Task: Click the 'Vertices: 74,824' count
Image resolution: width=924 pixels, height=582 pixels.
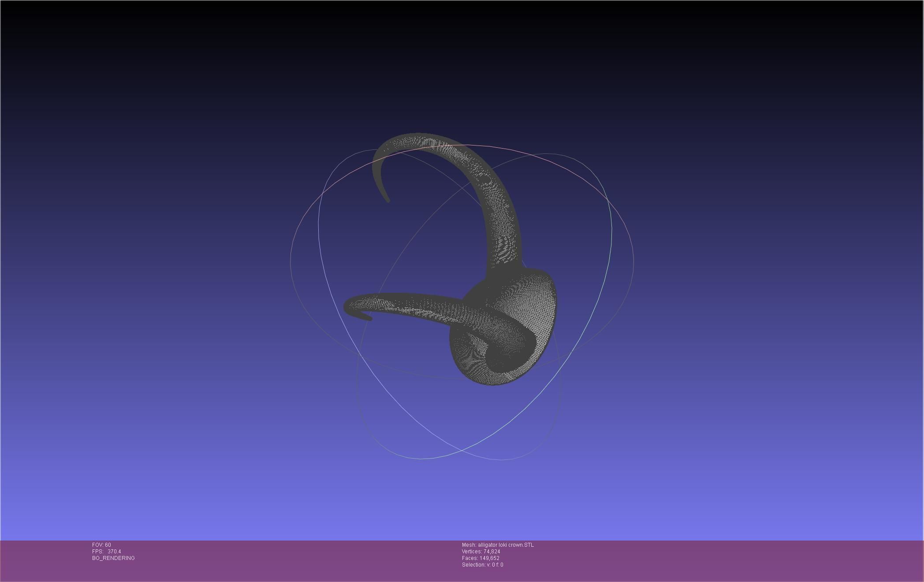Action: click(x=481, y=552)
